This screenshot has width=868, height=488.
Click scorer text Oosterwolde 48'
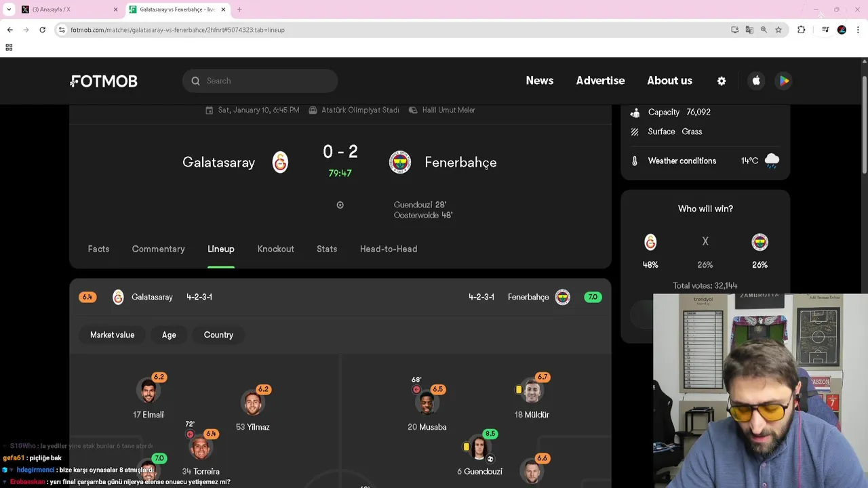point(423,215)
